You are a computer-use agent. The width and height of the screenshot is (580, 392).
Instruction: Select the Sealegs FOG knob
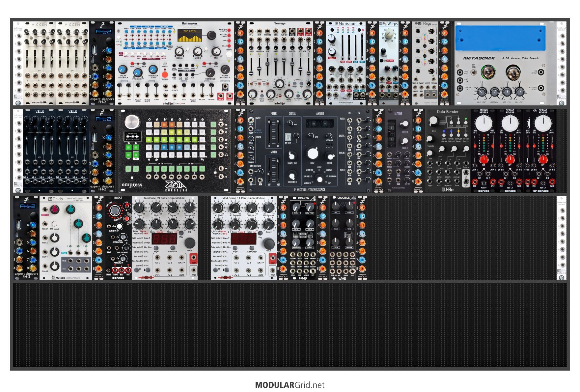pyautogui.click(x=289, y=94)
